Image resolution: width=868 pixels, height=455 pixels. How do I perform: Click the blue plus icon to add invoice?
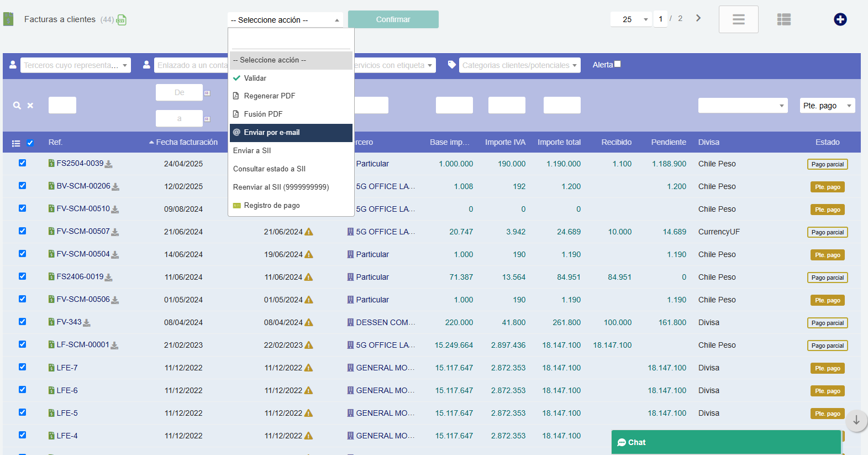coord(840,19)
